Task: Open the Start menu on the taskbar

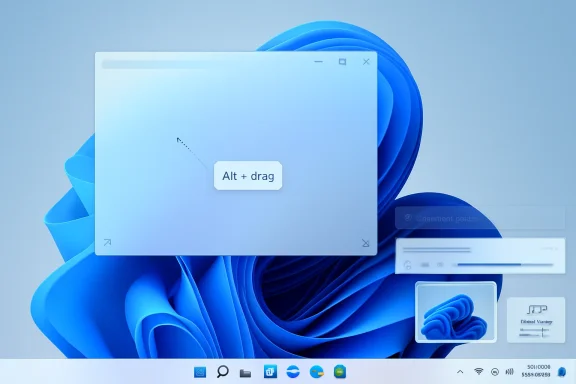Action: (x=200, y=372)
